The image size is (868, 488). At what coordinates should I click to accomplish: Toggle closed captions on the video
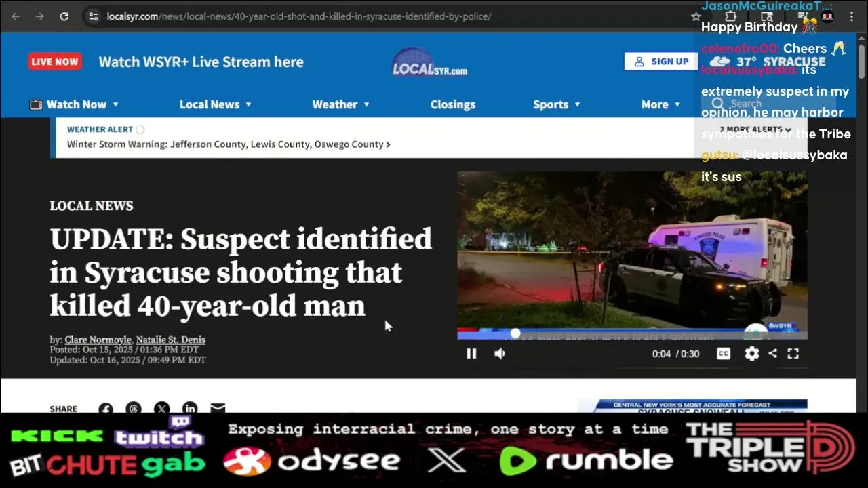pos(724,354)
